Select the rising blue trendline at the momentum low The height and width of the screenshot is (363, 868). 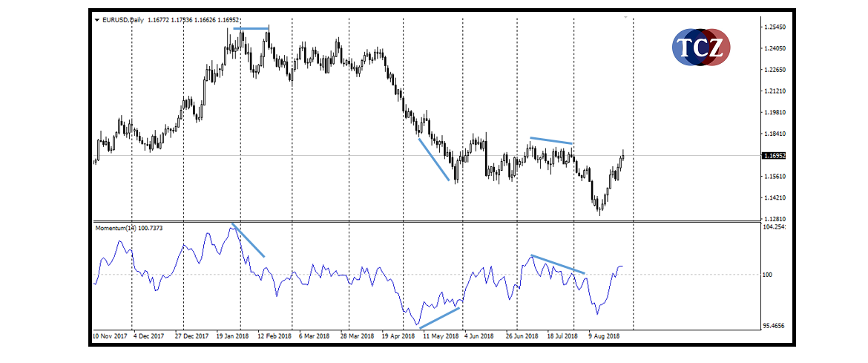coord(439,318)
